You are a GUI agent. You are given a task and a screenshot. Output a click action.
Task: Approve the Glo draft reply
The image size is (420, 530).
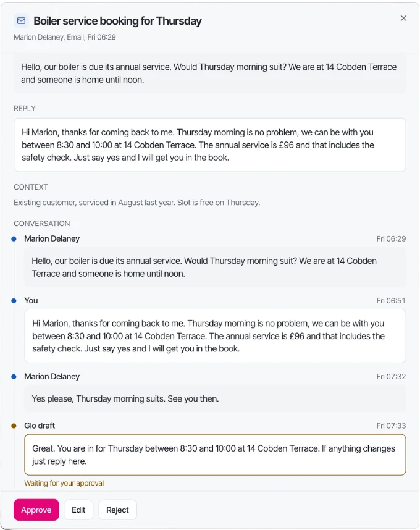point(36,510)
